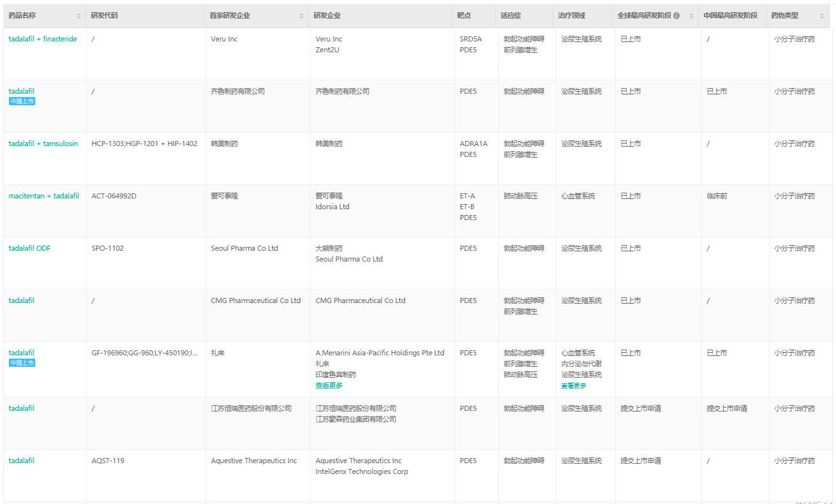
Task: Click info icon beside 全球最高研发阶段
Action: pyautogui.click(x=676, y=16)
